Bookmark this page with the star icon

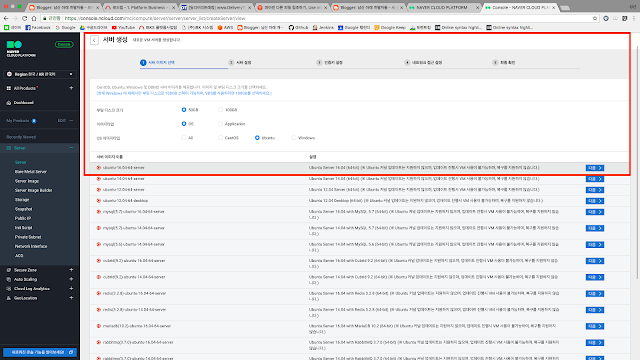(x=595, y=18)
